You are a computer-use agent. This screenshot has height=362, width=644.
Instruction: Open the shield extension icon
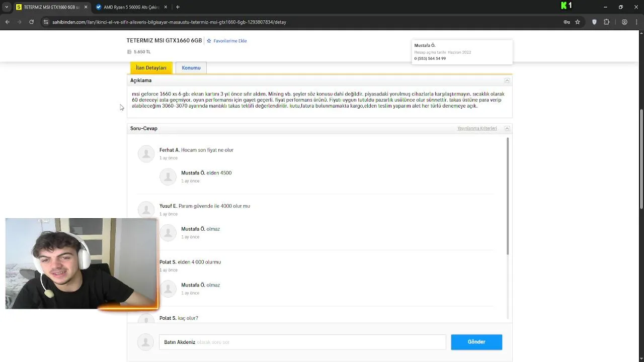[x=594, y=22]
